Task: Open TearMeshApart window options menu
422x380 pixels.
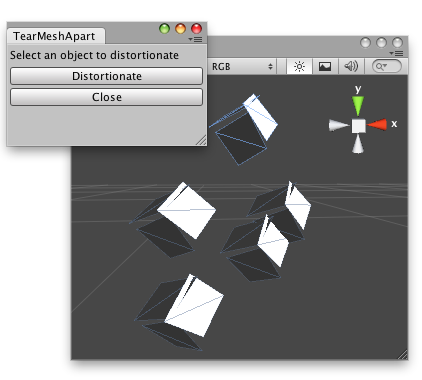Action: pyautogui.click(x=195, y=39)
